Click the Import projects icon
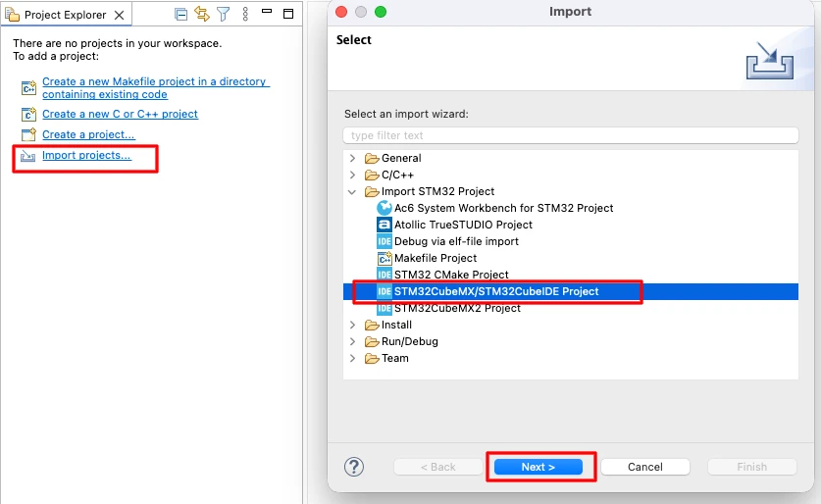 click(27, 156)
